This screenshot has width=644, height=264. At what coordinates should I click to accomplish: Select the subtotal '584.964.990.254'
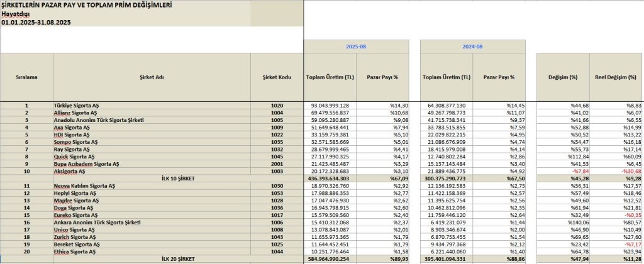(x=330, y=259)
